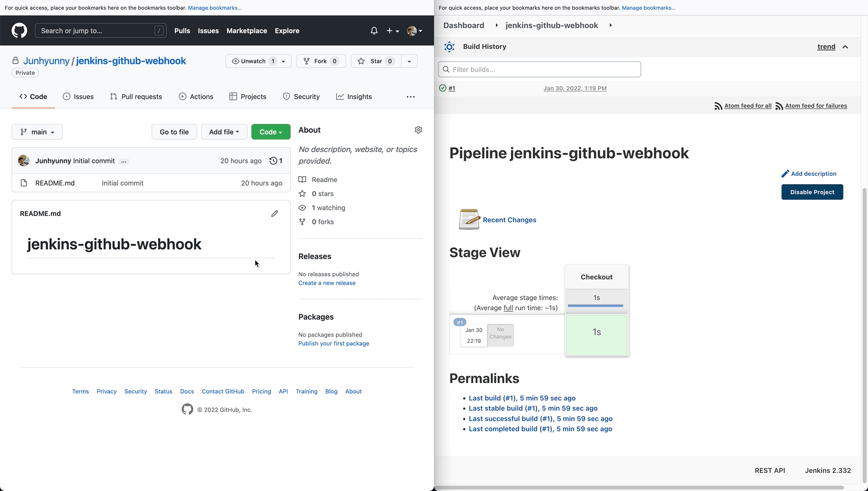Open the main branch selector
This screenshot has height=491, width=868.
(x=37, y=132)
